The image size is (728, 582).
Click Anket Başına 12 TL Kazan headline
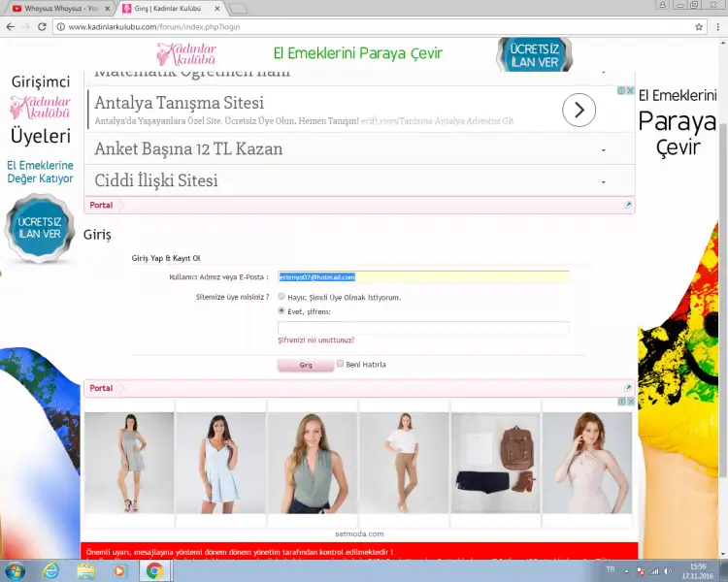tap(188, 148)
